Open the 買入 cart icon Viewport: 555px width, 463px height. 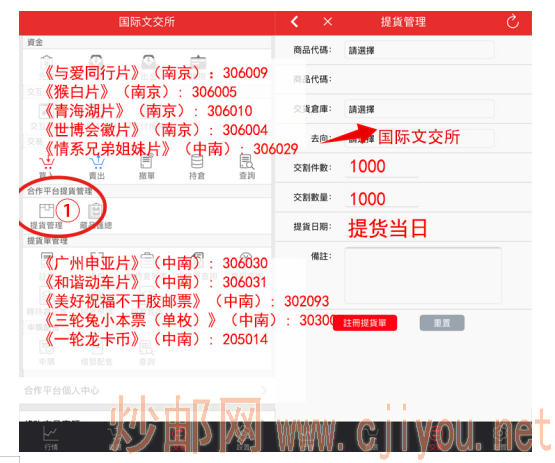(46, 164)
